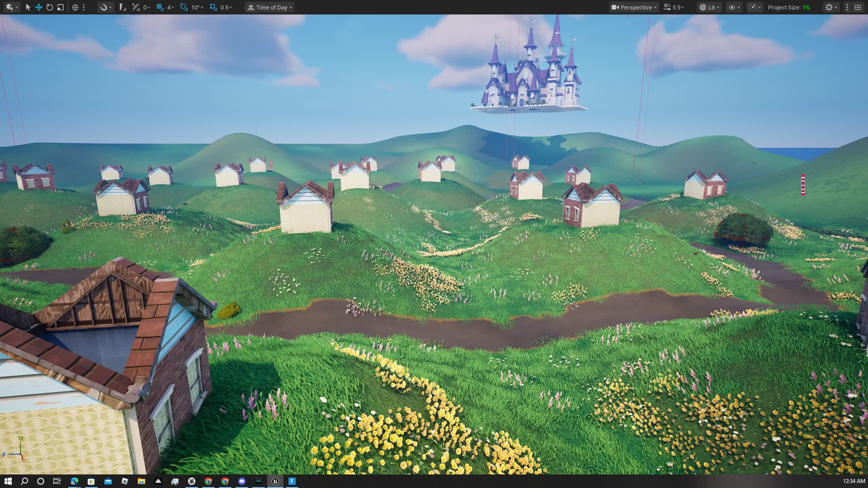Screen dimensions: 868x488
Task: Activate the Translate move tool
Action: pyautogui.click(x=39, y=7)
